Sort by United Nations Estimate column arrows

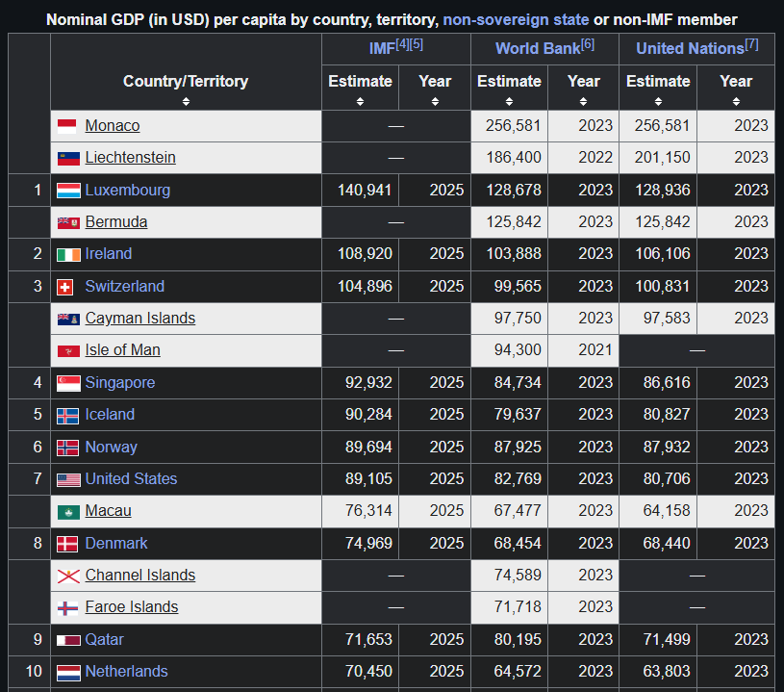coord(658,102)
